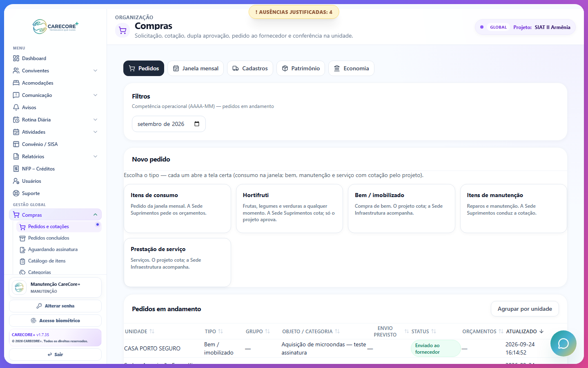Open the floating chat bubble
The width and height of the screenshot is (588, 368).
click(563, 343)
